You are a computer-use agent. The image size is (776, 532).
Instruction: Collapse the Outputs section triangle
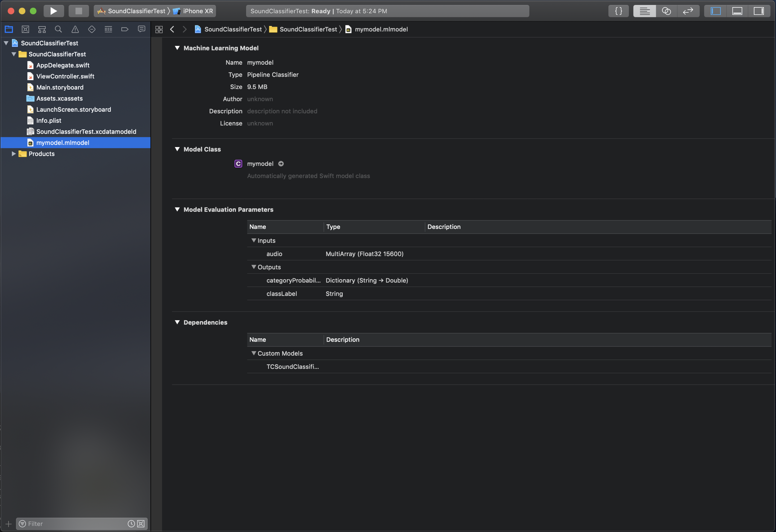click(x=253, y=267)
